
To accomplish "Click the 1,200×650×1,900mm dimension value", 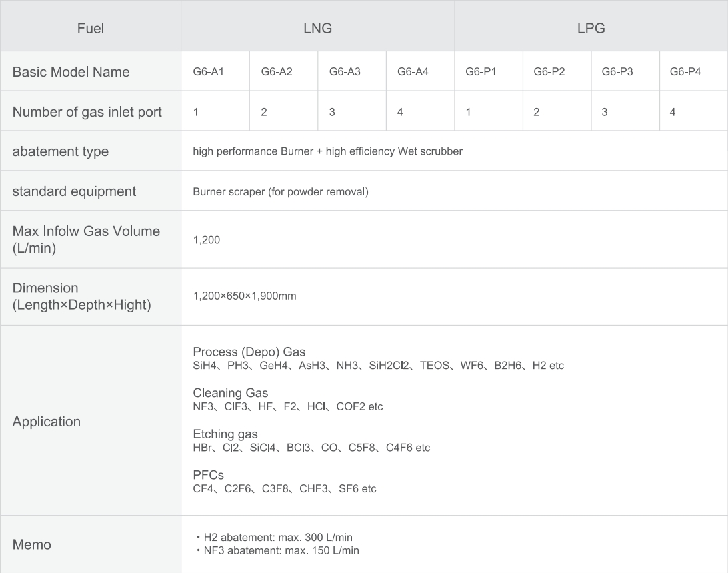I will (244, 296).
